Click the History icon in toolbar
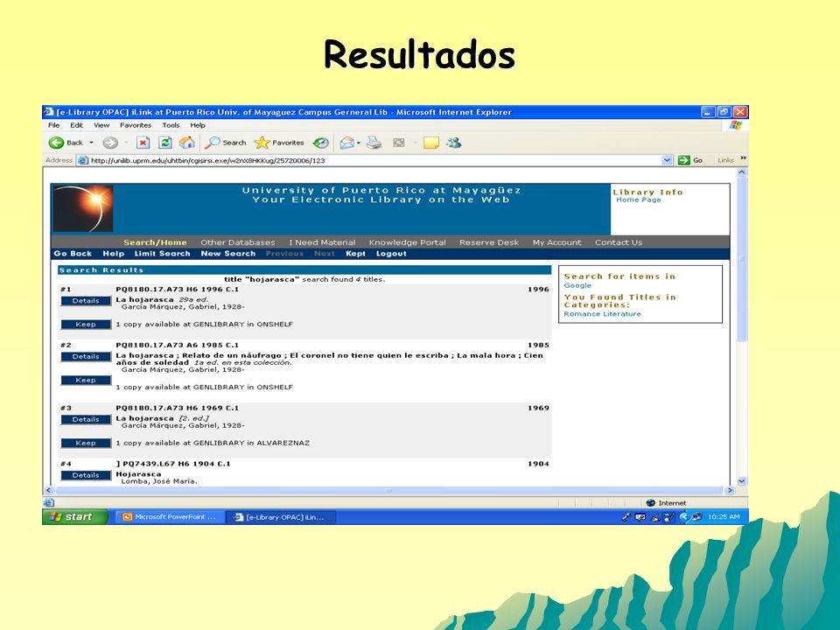Viewport: 840px width, 630px height. point(321,143)
